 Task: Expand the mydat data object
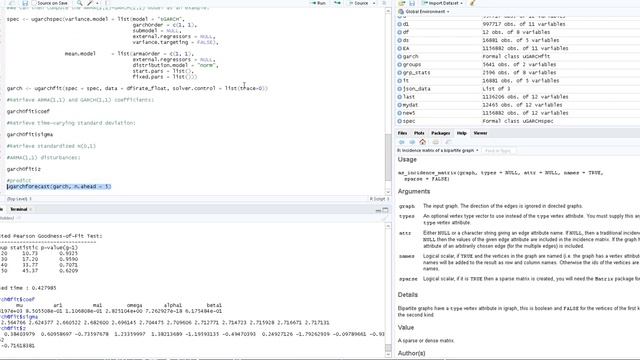tap(400, 105)
